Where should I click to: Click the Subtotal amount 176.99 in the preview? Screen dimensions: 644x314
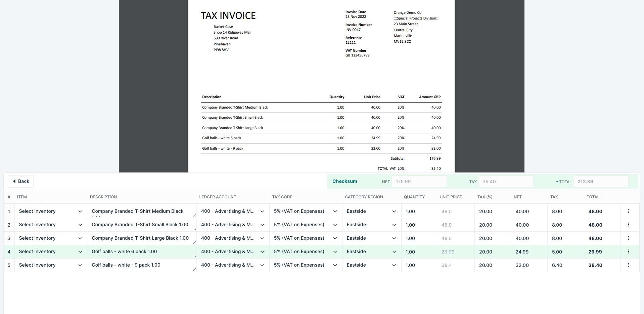pyautogui.click(x=435, y=158)
